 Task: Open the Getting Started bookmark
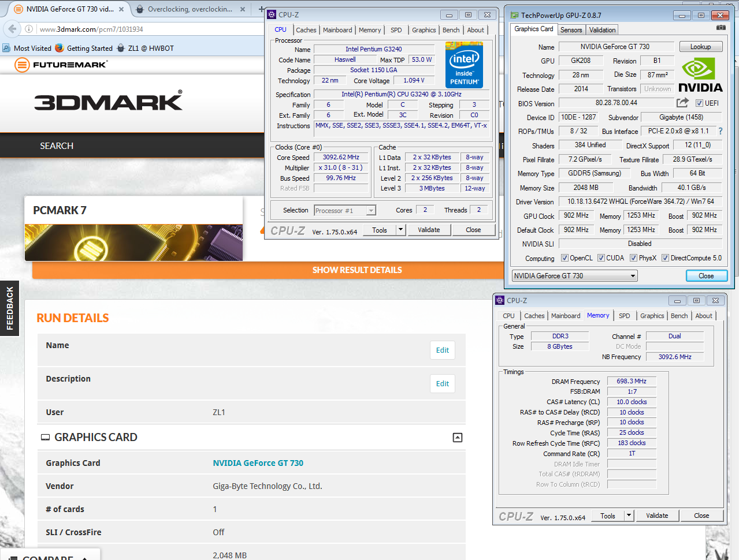(84, 48)
